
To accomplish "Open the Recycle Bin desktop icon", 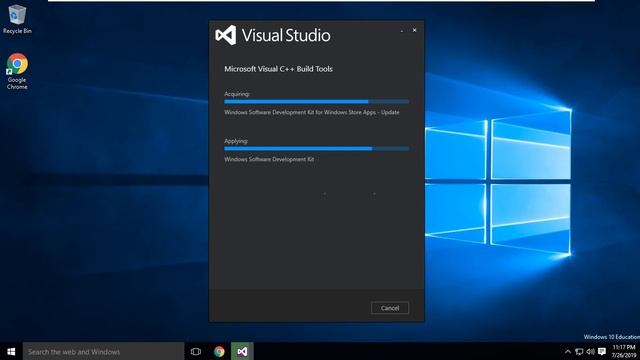I will click(17, 19).
